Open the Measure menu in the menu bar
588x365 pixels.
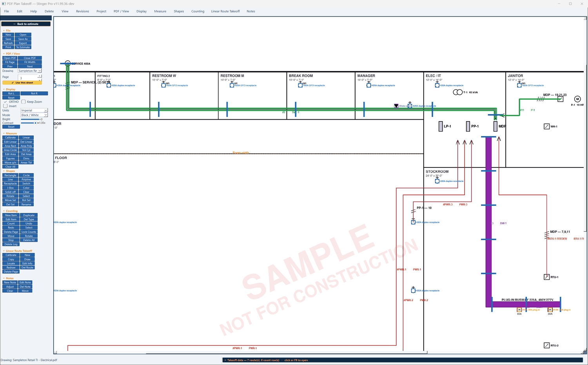click(x=160, y=11)
